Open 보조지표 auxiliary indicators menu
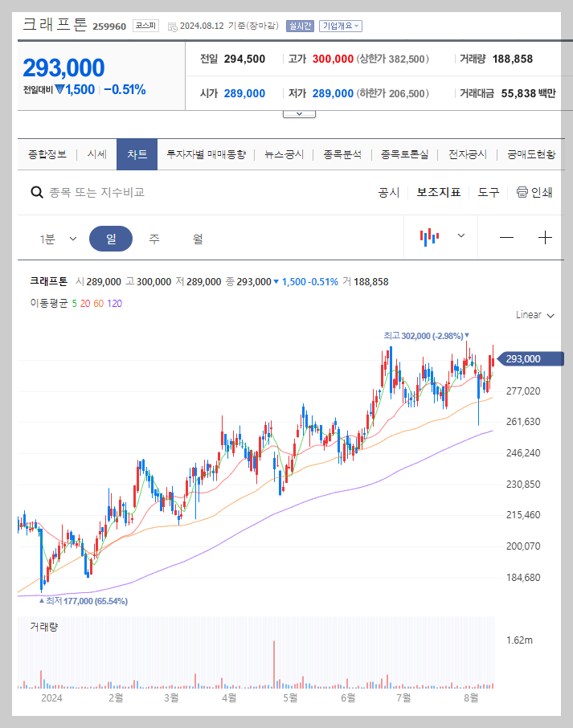 coord(438,193)
